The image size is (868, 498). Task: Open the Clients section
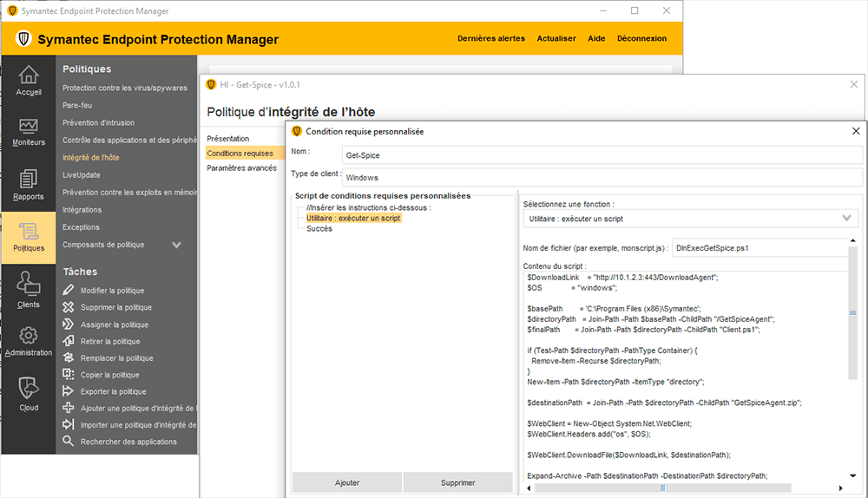click(x=28, y=291)
